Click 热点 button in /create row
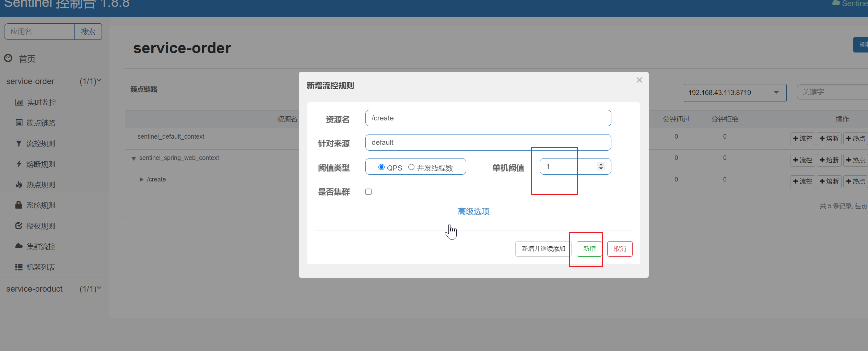This screenshot has width=868, height=351. point(855,182)
